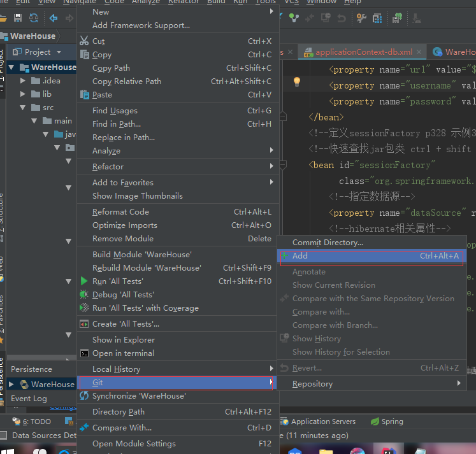
Task: Open Application Servers tool window
Action: pyautogui.click(x=318, y=422)
